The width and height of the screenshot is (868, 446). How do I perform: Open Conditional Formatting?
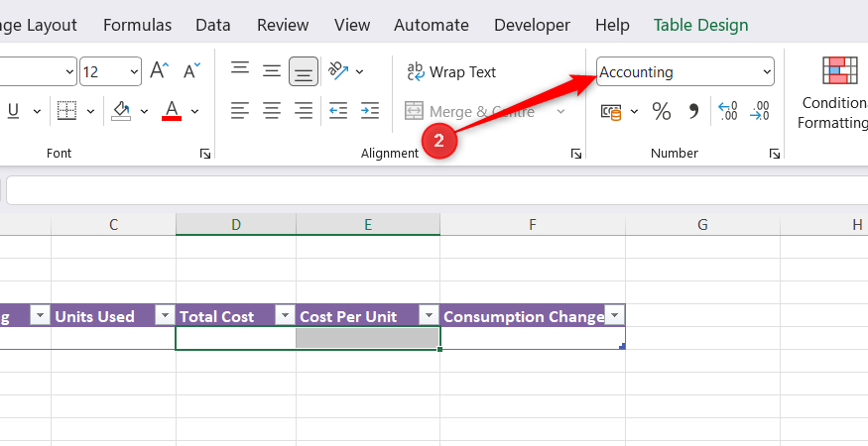(x=832, y=93)
